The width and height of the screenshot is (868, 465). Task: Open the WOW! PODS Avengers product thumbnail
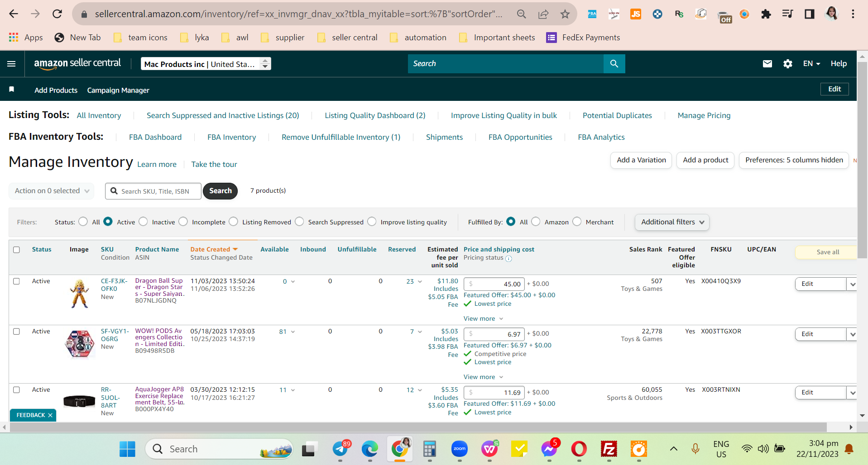80,344
